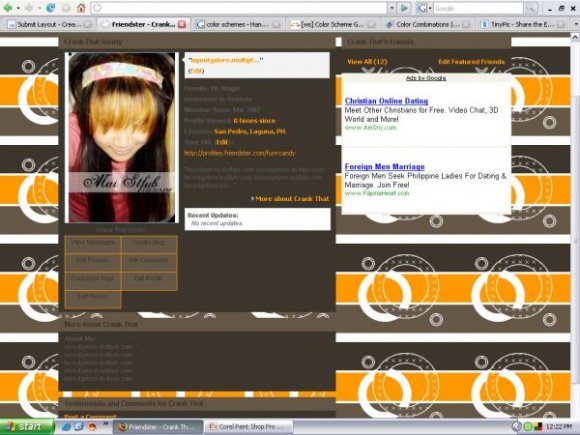Click the Recent Updates box
This screenshot has height=435, width=580.
[257, 219]
